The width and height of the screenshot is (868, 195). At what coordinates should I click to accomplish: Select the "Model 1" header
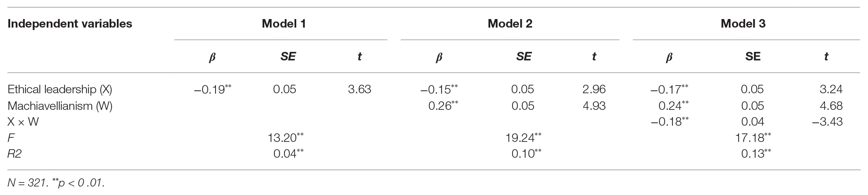(284, 24)
